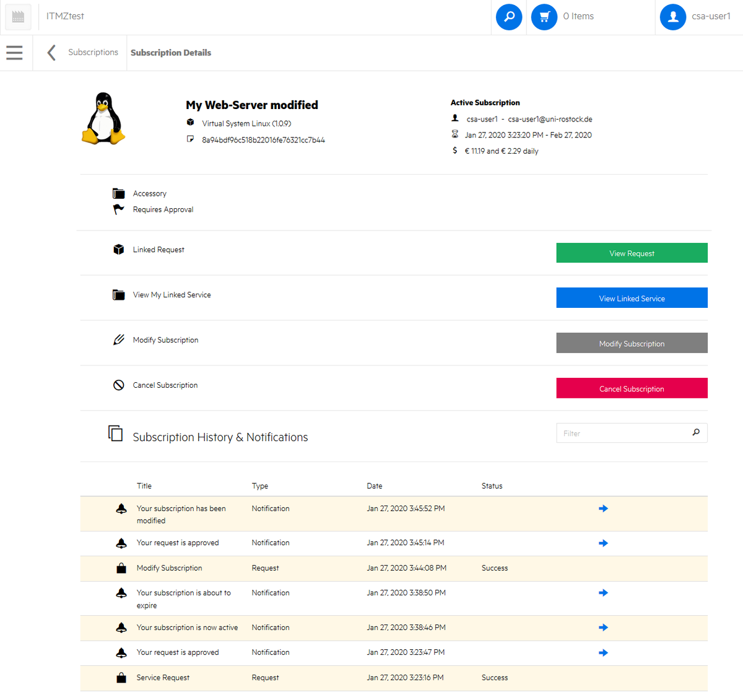The height and width of the screenshot is (700, 743).
Task: Click the 0 Items cart label
Action: point(578,17)
